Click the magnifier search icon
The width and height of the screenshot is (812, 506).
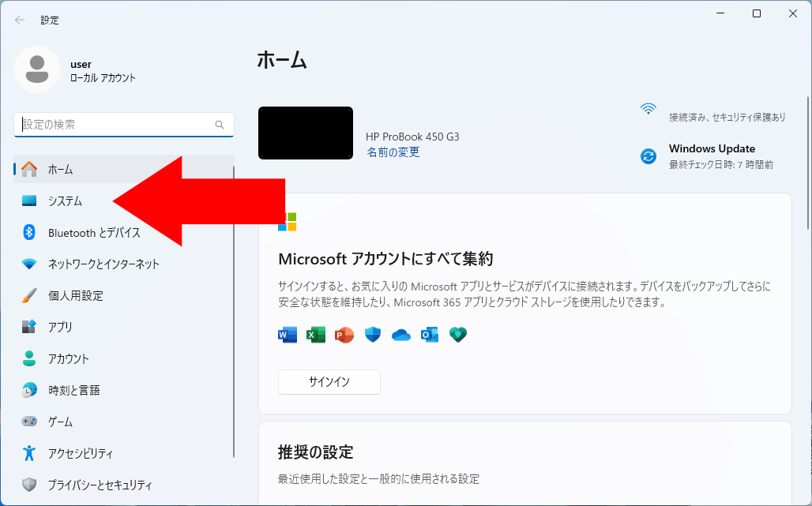220,125
